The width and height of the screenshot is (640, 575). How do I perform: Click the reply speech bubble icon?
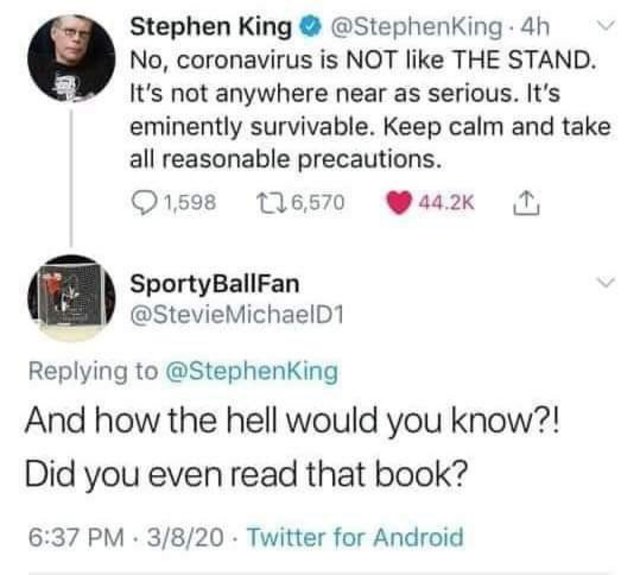pyautogui.click(x=144, y=203)
